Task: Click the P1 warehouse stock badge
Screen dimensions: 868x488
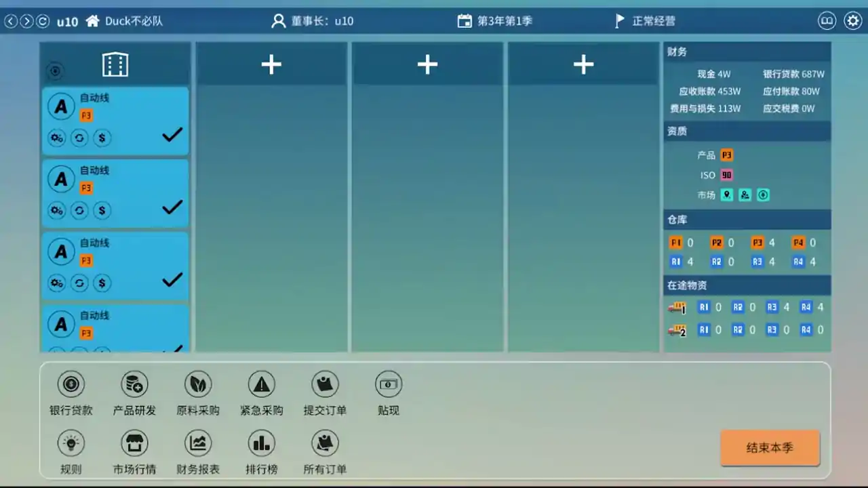Action: 675,243
